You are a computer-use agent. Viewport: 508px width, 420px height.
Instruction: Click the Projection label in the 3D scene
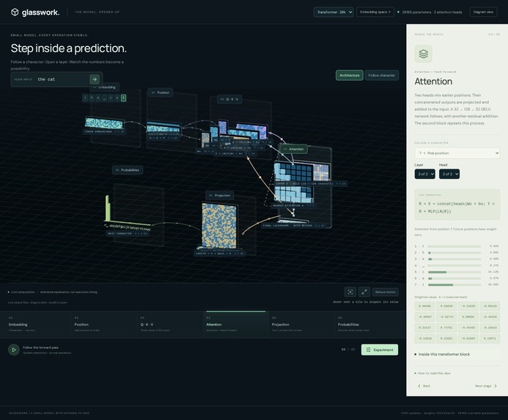(x=220, y=196)
